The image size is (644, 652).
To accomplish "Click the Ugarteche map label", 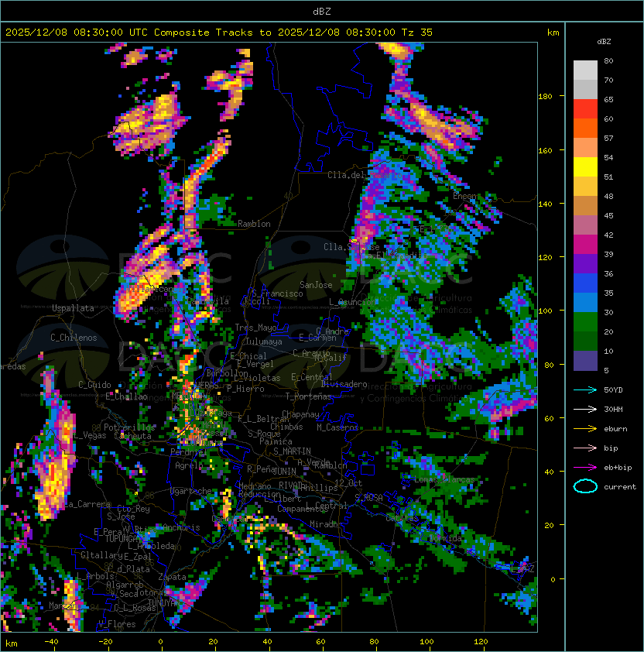I will pyautogui.click(x=191, y=491).
